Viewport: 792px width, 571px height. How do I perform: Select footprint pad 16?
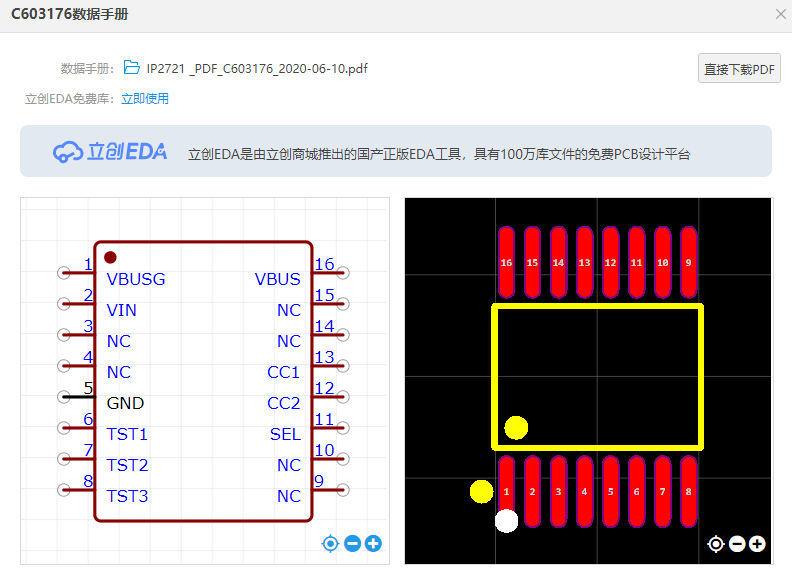(x=506, y=262)
